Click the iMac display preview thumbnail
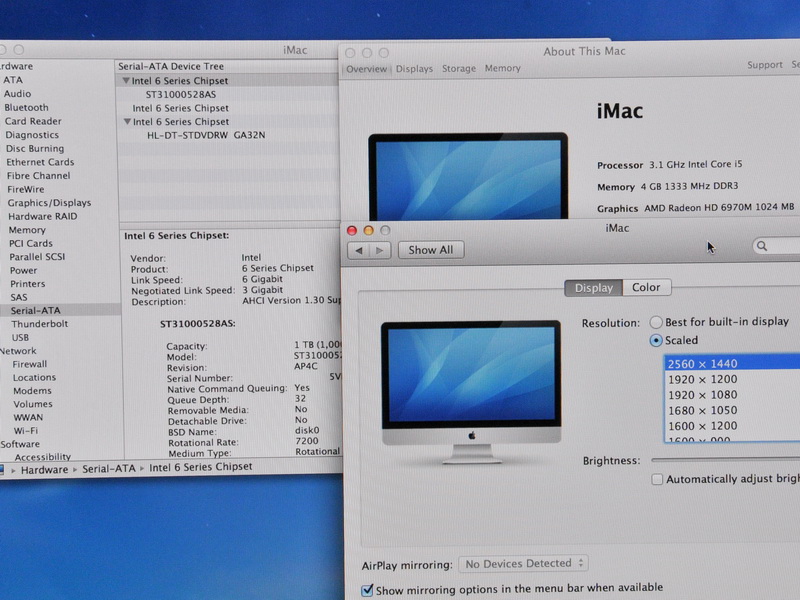 pos(470,390)
